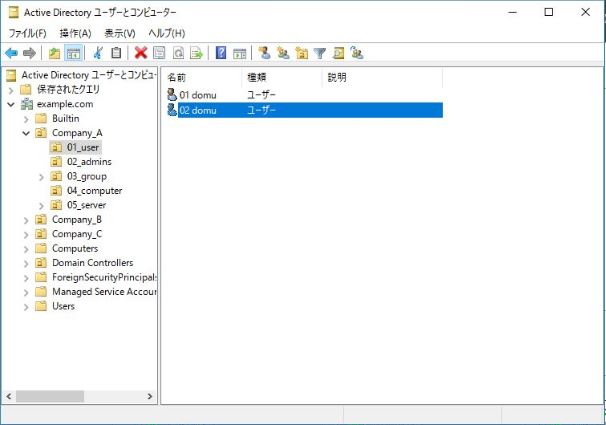Expand the Domain Controllers node

click(x=26, y=264)
